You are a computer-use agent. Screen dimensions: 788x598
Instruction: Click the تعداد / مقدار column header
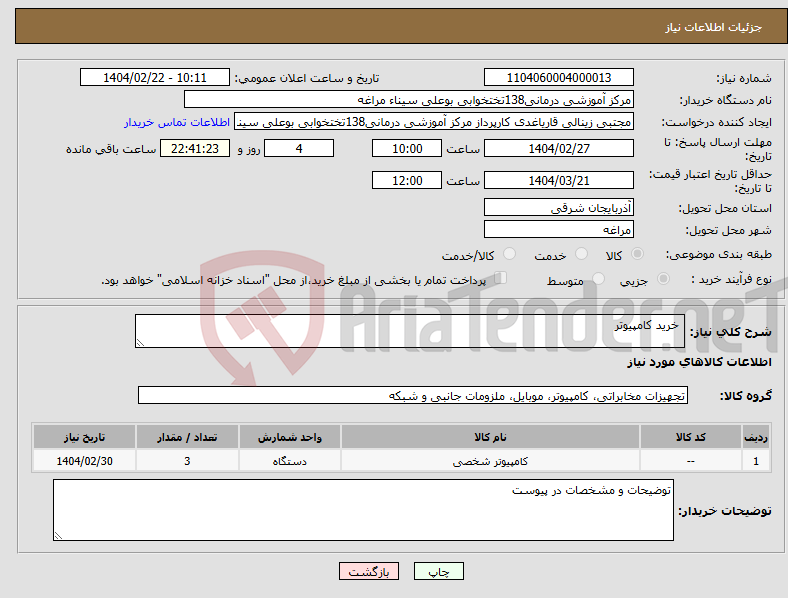(187, 437)
